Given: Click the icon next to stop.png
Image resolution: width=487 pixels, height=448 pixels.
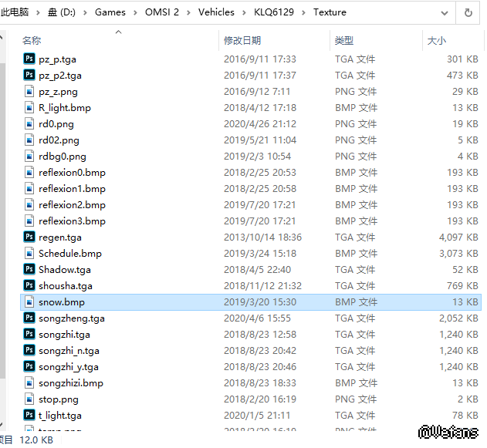Looking at the screenshot, I should [x=29, y=399].
